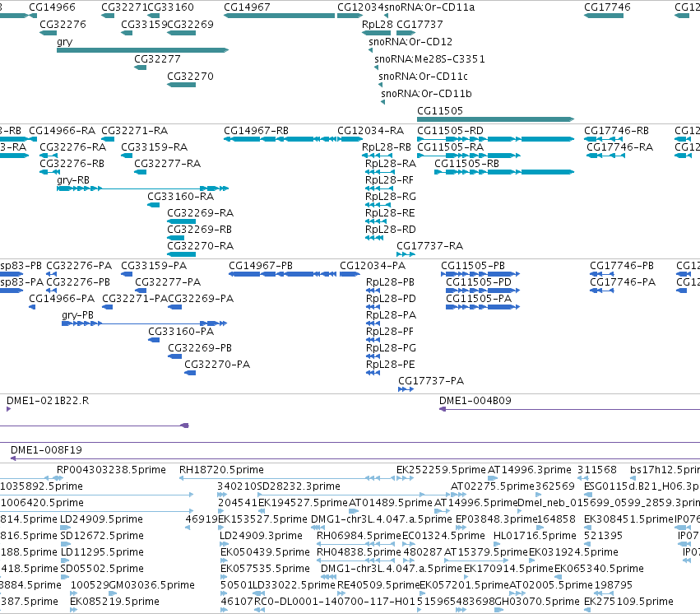Select transcript CG32270-RA

point(181,254)
